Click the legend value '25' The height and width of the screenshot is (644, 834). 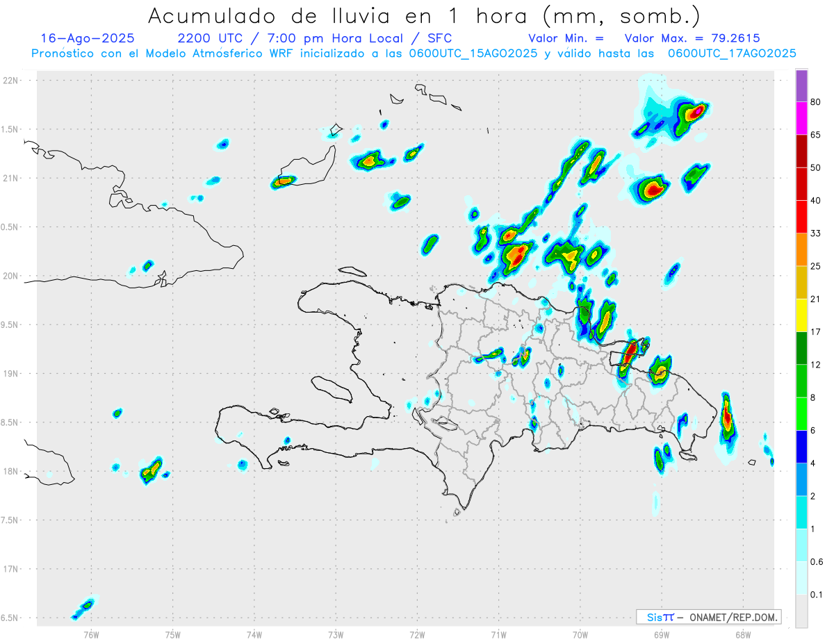point(816,267)
